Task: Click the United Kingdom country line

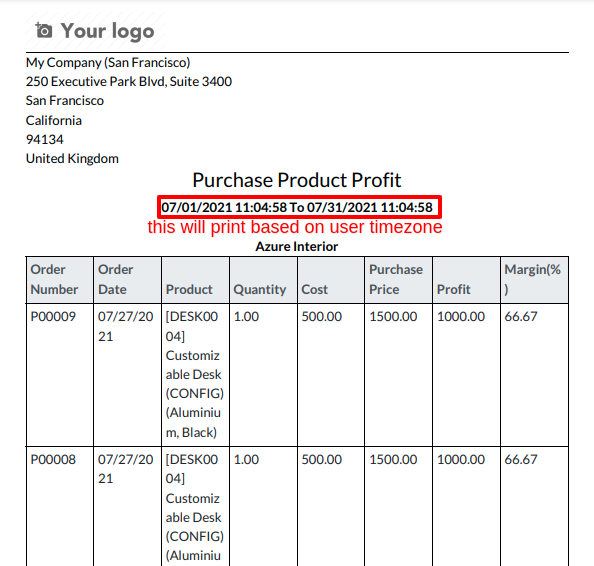Action: 72,158
